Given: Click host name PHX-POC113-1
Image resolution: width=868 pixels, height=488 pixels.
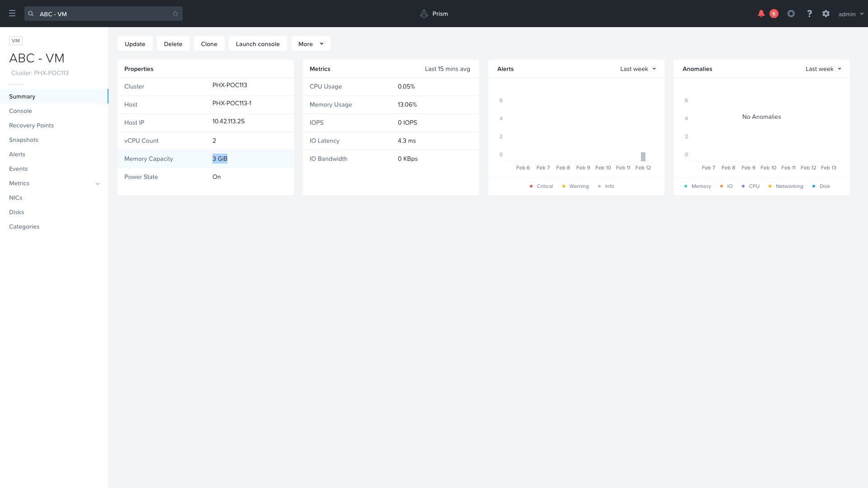Looking at the screenshot, I should point(232,103).
